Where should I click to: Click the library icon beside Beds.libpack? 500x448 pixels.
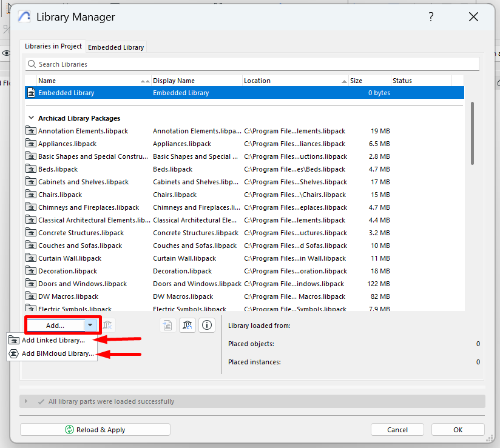(31, 169)
